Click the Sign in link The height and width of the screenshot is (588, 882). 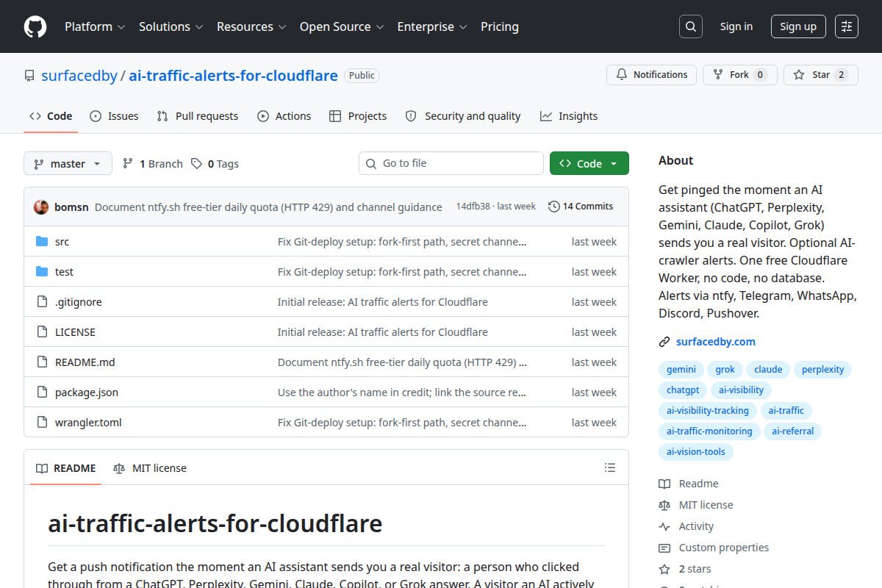pyautogui.click(x=736, y=26)
